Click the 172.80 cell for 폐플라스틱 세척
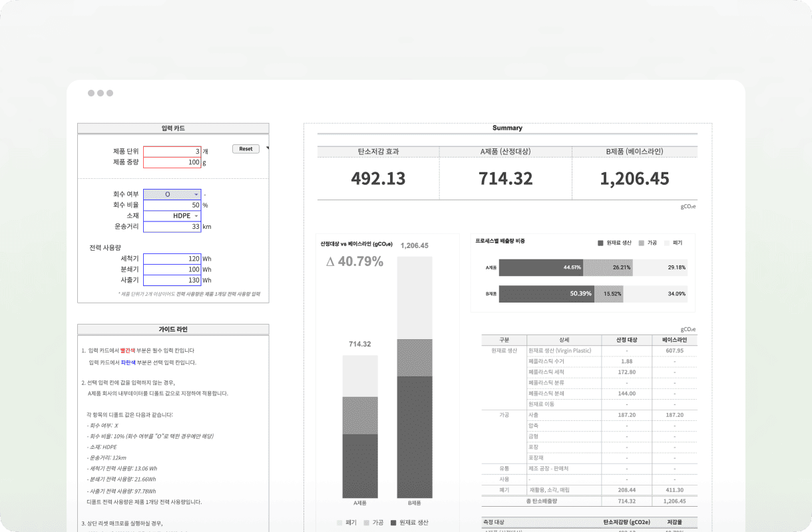Screen dimensions: 812x532 click(626, 372)
